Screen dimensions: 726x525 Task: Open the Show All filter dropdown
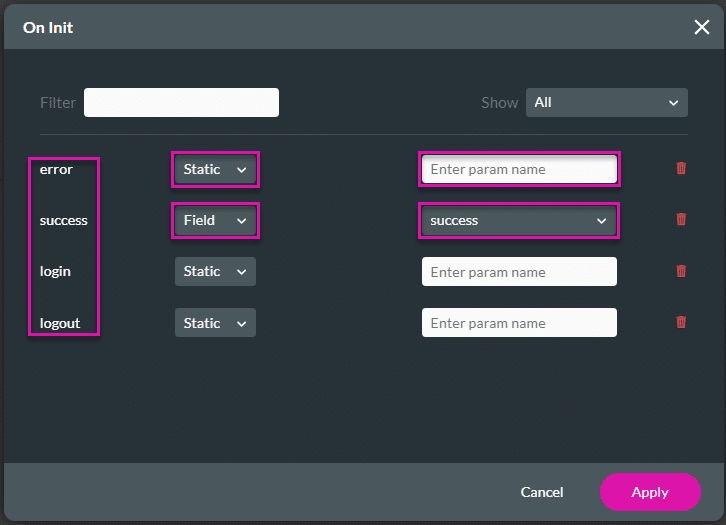click(606, 103)
